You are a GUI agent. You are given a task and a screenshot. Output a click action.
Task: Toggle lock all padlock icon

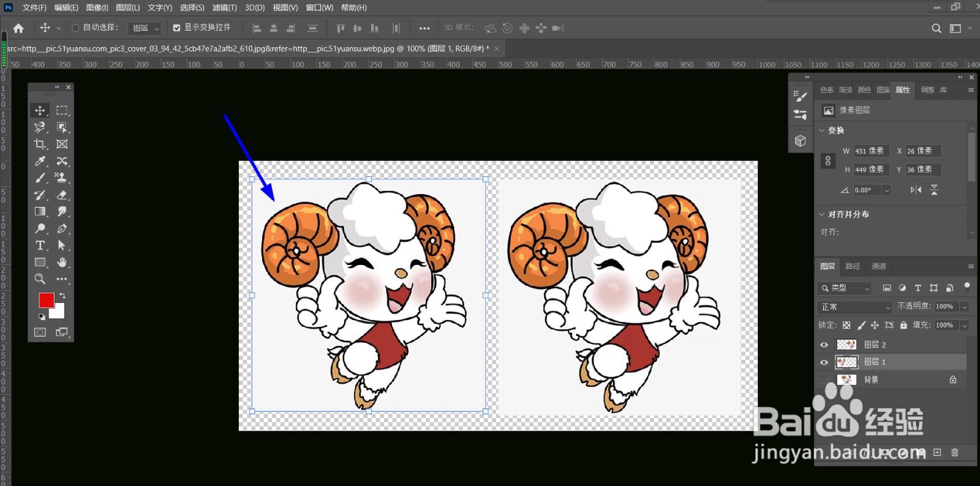[903, 325]
